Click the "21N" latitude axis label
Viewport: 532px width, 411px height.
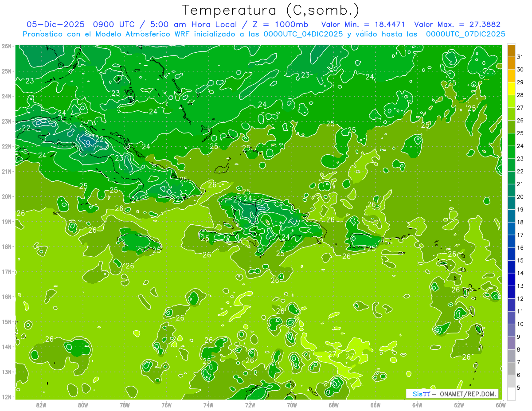tap(7, 171)
